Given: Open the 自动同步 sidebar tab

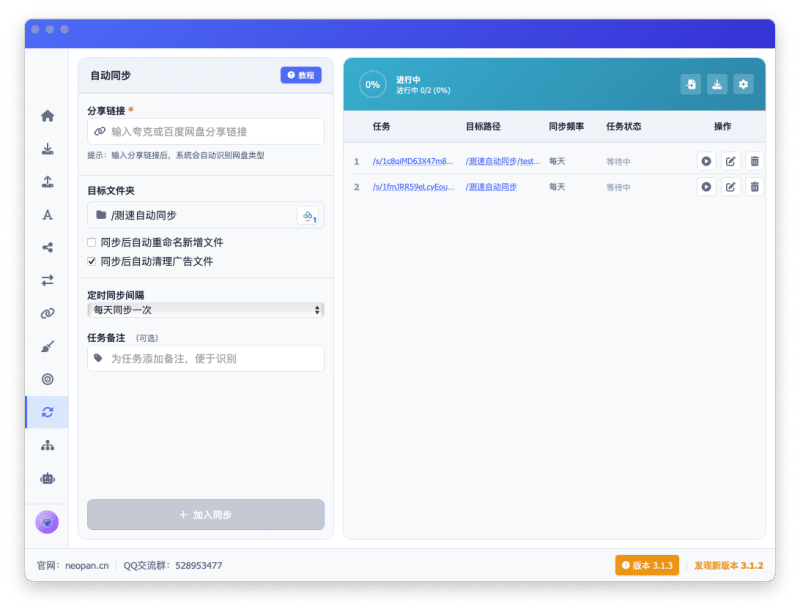Looking at the screenshot, I should 47,412.
